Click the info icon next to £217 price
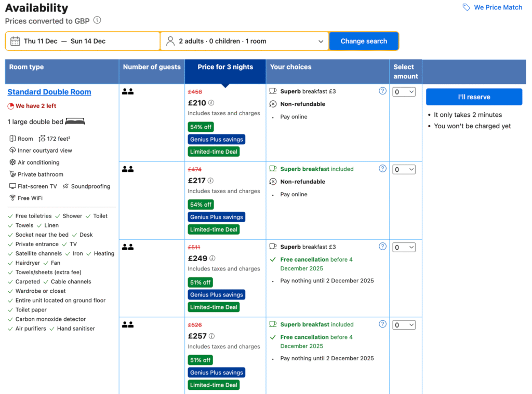 point(211,181)
